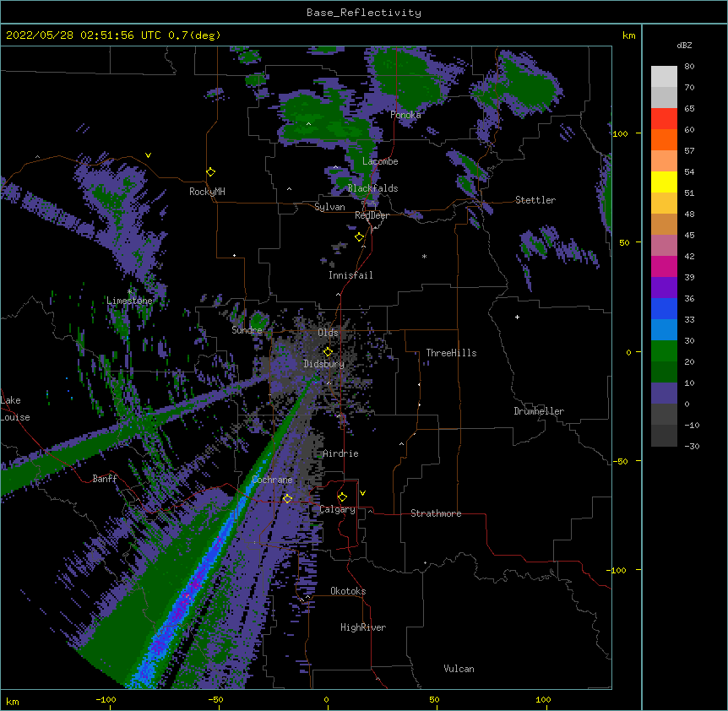The image size is (728, 711).
Task: Select the Stettler label
Action: [535, 200]
